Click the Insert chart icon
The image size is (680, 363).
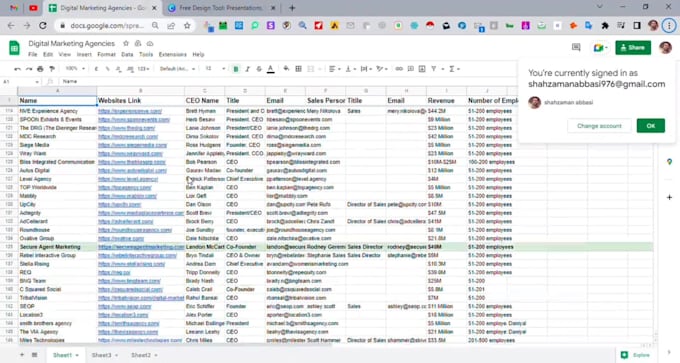point(422,69)
